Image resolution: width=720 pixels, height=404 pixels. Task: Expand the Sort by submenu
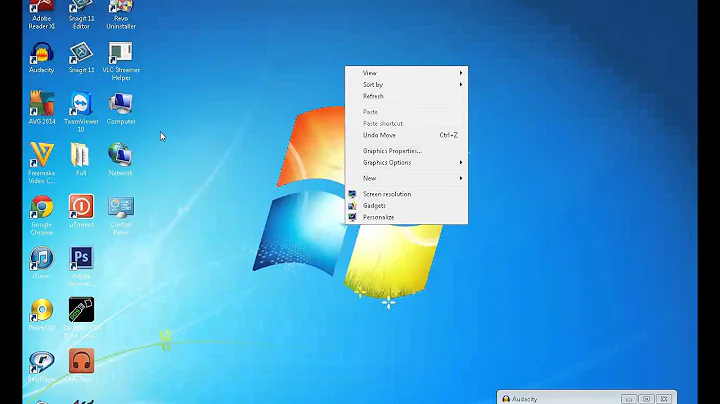[x=406, y=84]
